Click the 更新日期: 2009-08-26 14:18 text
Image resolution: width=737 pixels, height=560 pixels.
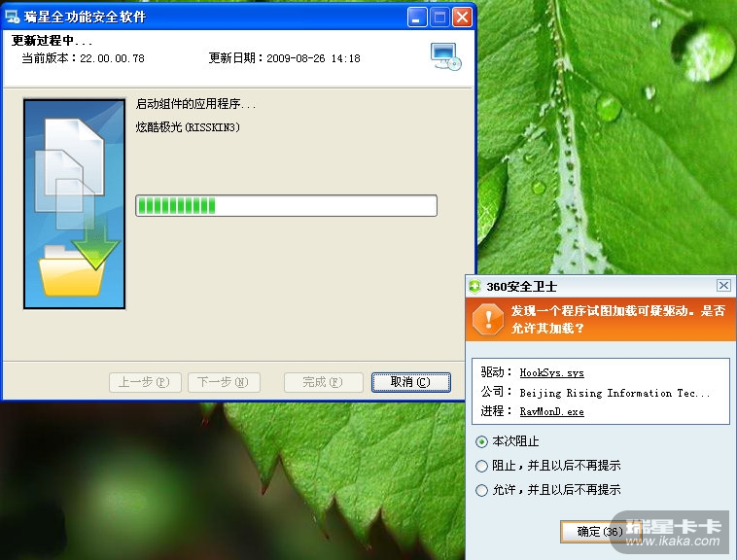coord(284,58)
